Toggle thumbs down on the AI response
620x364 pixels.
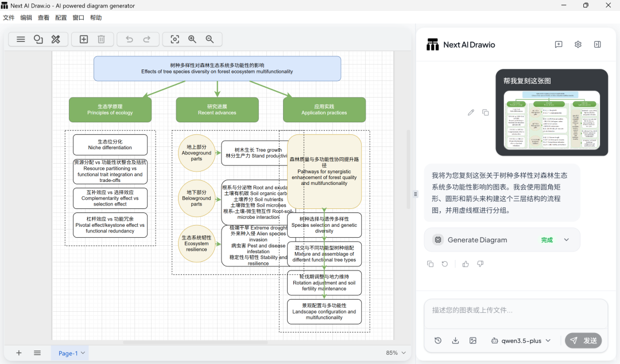[x=480, y=264]
